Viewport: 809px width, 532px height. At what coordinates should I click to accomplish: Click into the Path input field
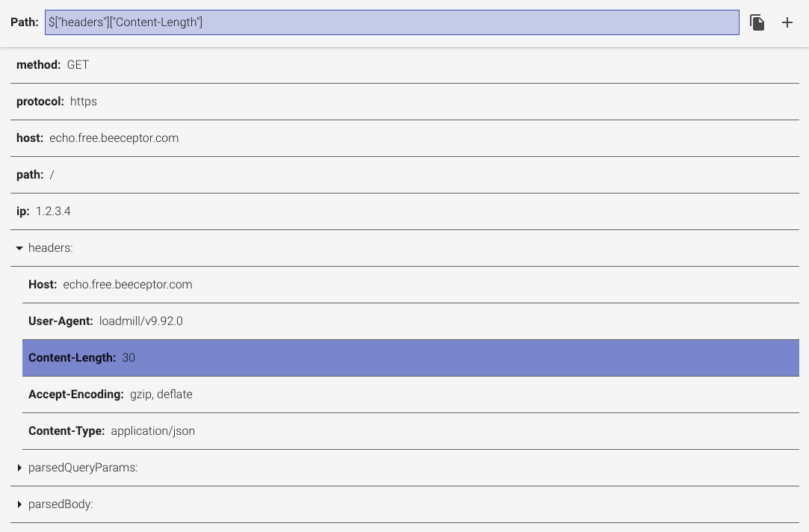click(x=391, y=22)
